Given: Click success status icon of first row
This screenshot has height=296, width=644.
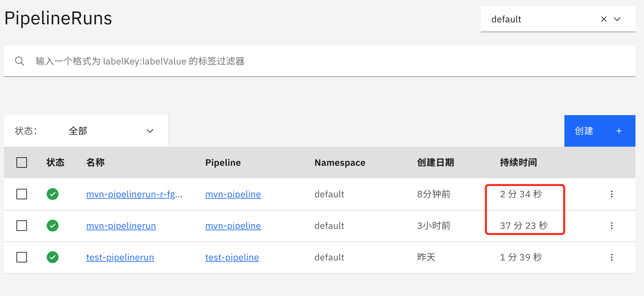Looking at the screenshot, I should (53, 194).
